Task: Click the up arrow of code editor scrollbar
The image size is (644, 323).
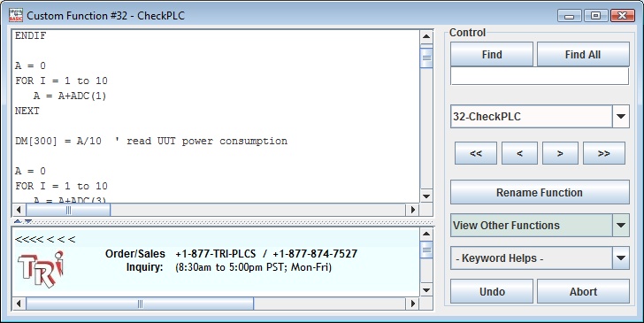Action: 426,36
